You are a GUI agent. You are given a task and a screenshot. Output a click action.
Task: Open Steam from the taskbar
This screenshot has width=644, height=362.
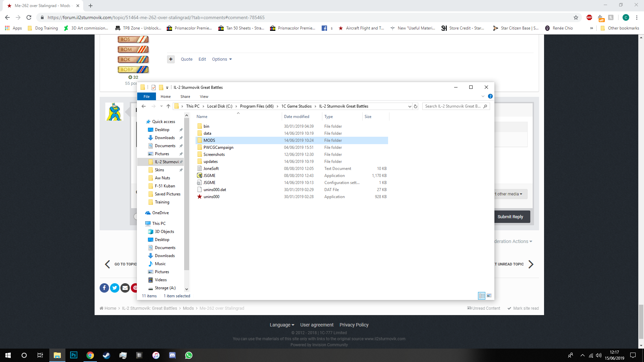106,355
